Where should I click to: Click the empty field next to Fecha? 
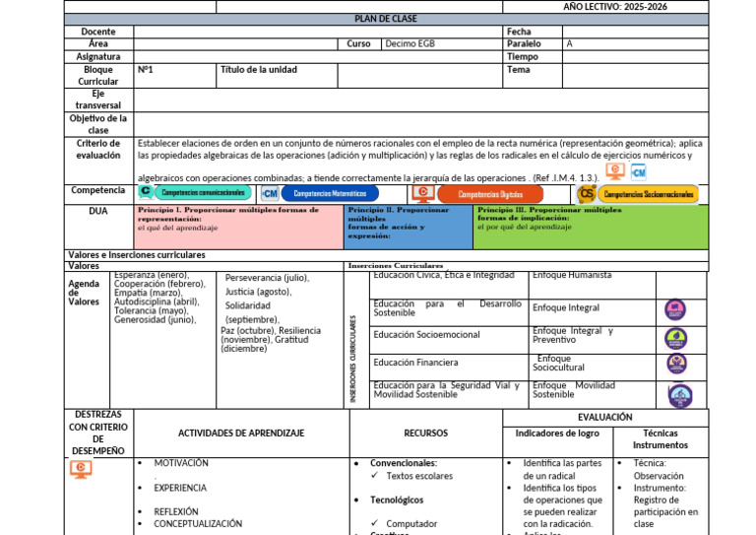tap(635, 32)
